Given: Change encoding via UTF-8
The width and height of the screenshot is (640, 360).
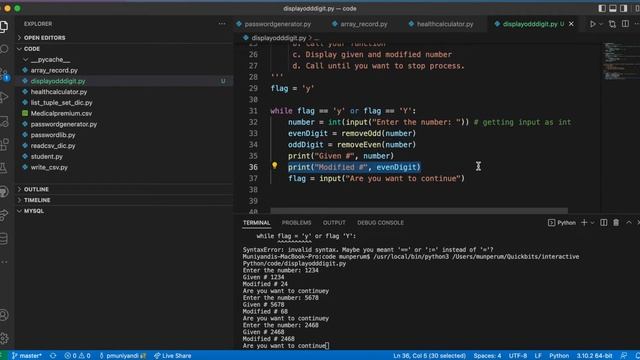Looking at the screenshot, I should point(518,356).
